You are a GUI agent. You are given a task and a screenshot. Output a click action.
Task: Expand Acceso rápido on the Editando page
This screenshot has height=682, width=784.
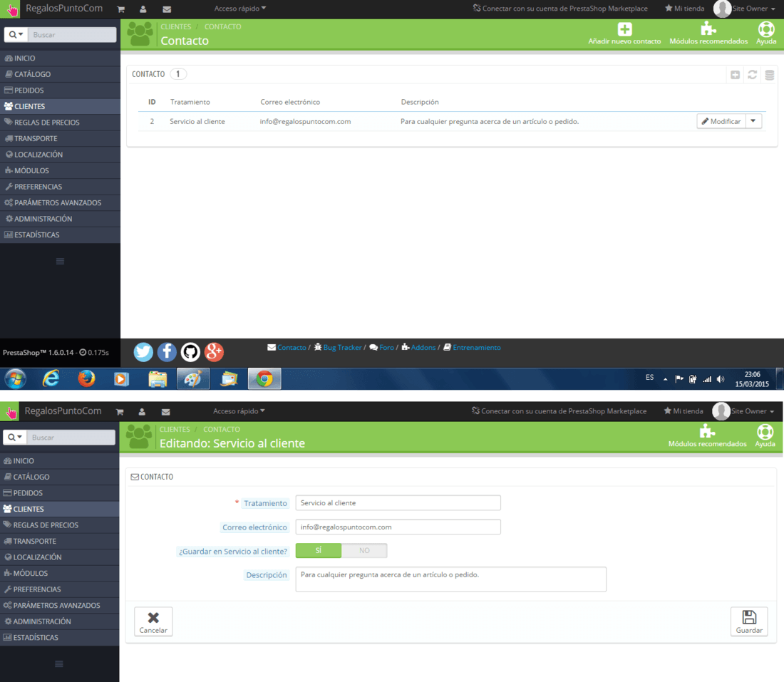tap(239, 411)
